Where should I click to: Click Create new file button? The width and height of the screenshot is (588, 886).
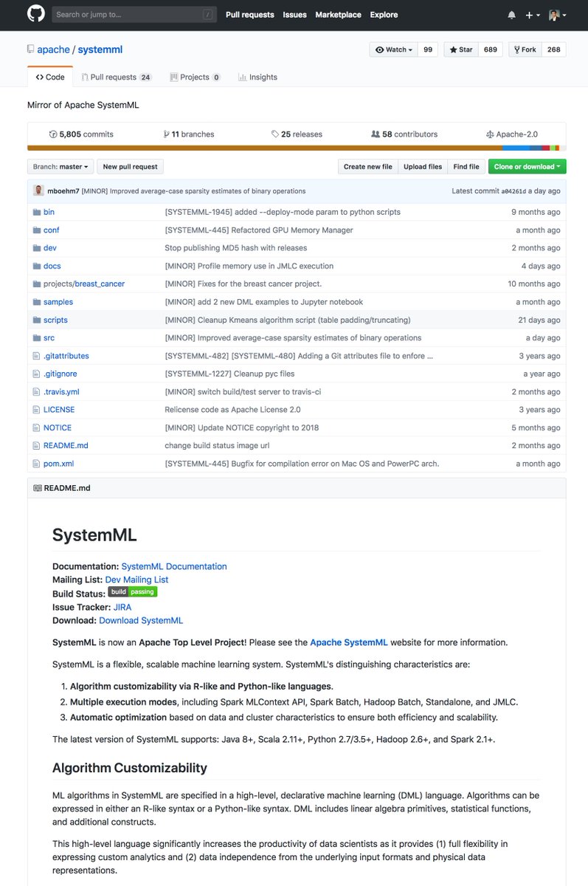(368, 167)
